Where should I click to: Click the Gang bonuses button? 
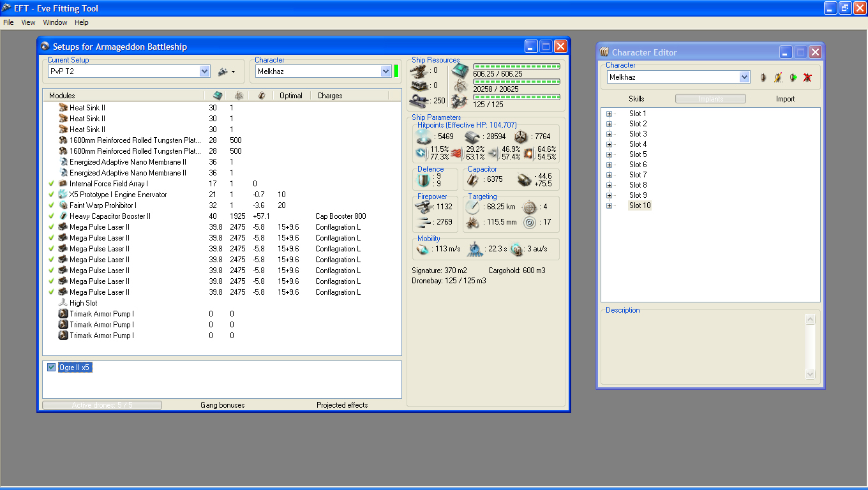pyautogui.click(x=222, y=405)
